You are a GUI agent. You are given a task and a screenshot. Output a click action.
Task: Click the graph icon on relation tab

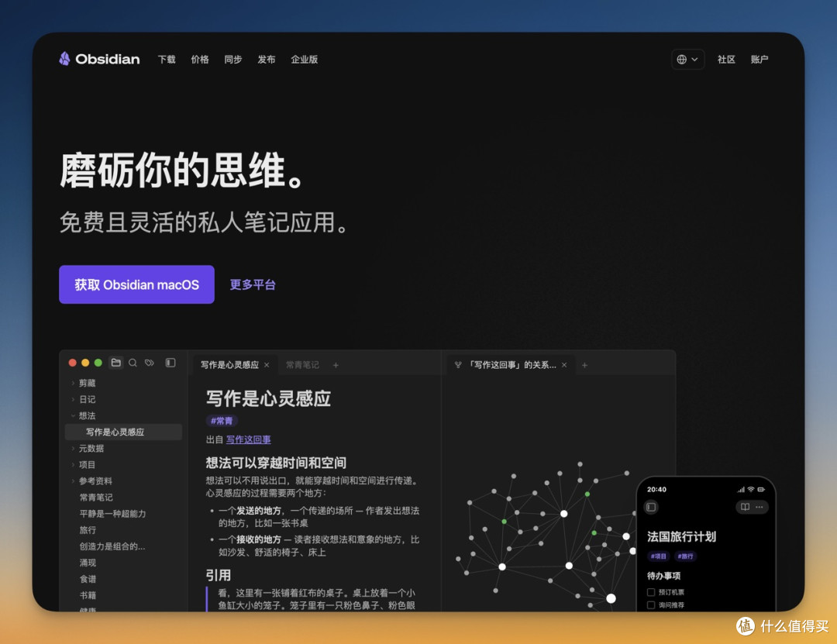pos(458,365)
